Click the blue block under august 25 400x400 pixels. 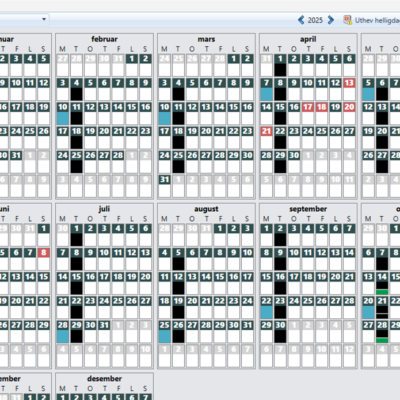point(164,336)
